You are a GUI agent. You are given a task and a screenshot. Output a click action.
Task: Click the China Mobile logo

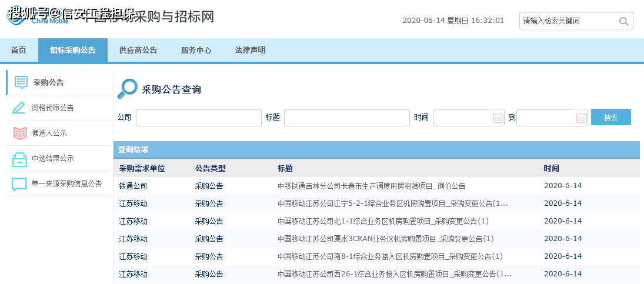pos(39,16)
